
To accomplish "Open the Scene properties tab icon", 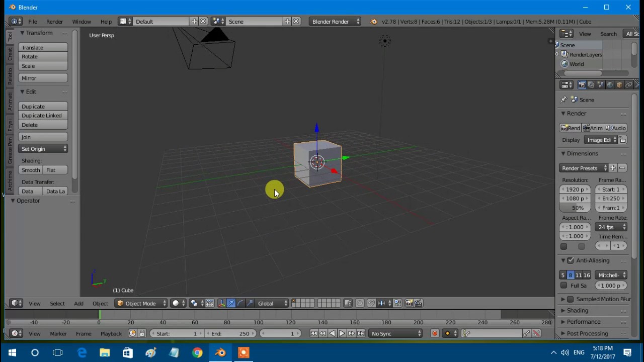I will tap(601, 85).
